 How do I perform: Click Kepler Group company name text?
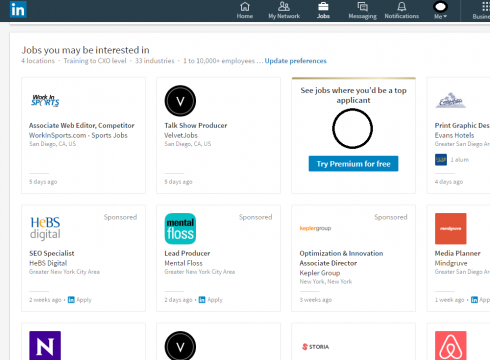click(x=320, y=273)
